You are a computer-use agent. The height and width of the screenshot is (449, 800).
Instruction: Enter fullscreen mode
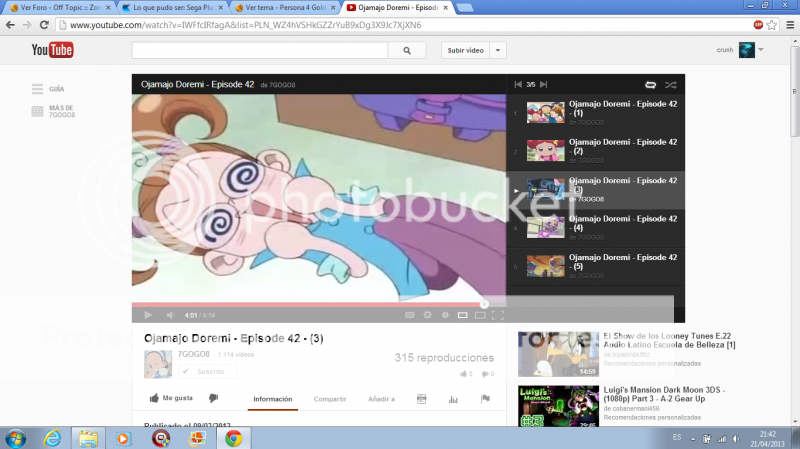[498, 315]
